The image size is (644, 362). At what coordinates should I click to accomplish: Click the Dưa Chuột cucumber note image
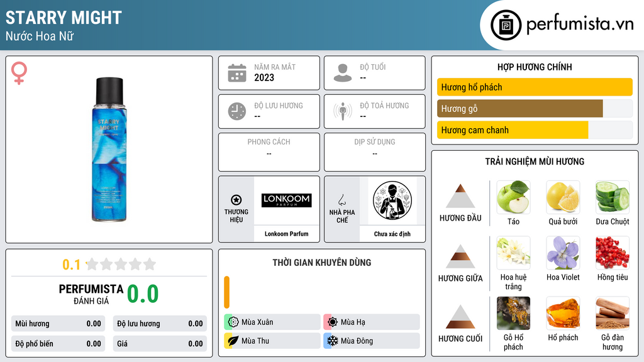click(613, 197)
